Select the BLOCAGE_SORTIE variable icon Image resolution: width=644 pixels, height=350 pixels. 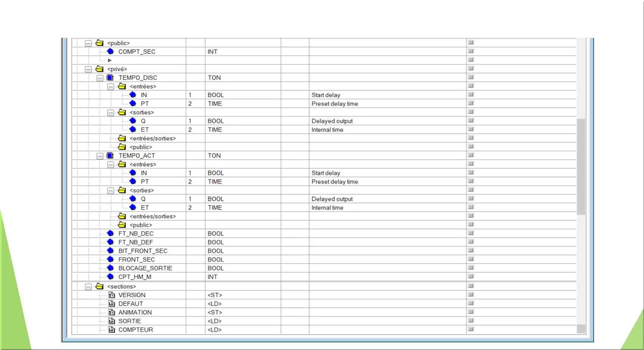(110, 268)
